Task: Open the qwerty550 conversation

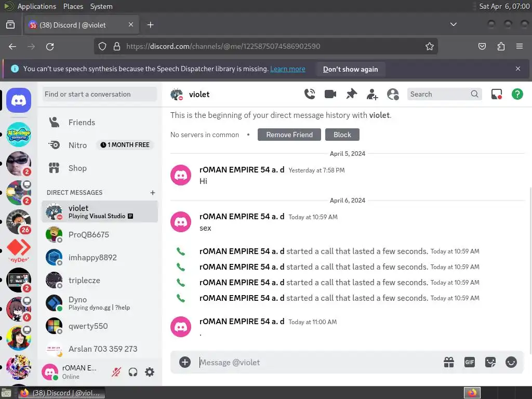Action: point(100,326)
